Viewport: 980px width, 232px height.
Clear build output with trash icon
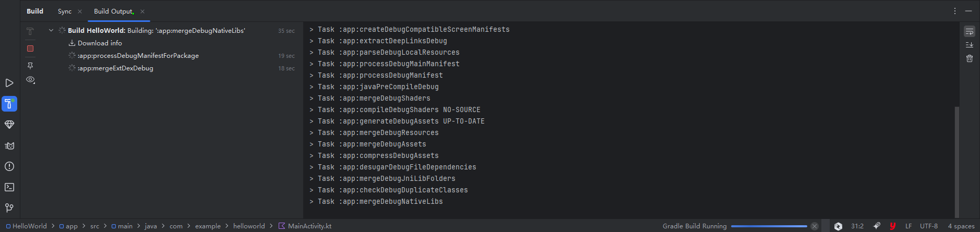[x=969, y=58]
